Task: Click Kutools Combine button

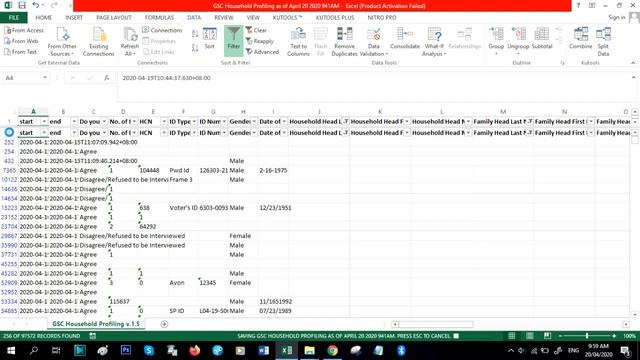Action: (x=580, y=39)
